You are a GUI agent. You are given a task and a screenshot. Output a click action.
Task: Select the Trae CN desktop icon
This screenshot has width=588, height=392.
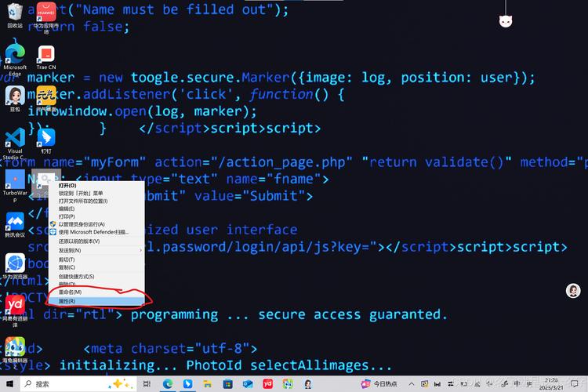(x=46, y=54)
